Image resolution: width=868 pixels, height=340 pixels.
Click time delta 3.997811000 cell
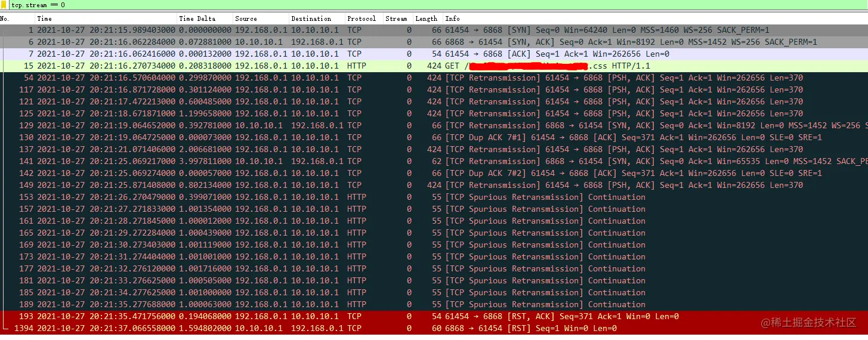pos(205,161)
